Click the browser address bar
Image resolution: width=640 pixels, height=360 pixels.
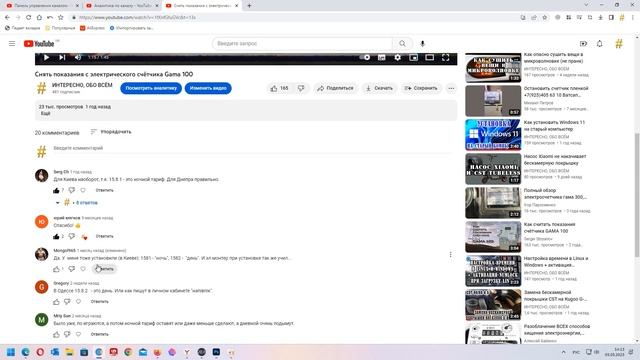(294, 18)
